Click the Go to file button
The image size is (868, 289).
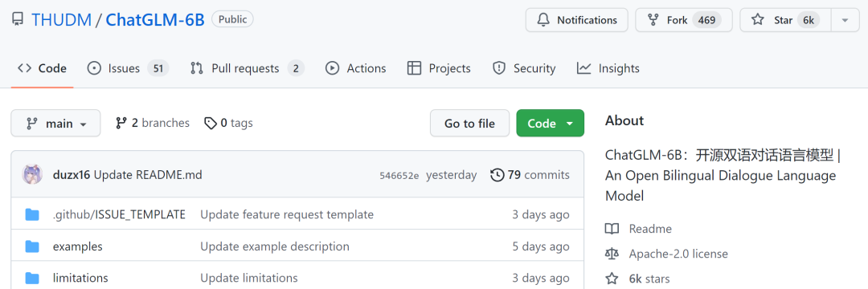pyautogui.click(x=469, y=123)
